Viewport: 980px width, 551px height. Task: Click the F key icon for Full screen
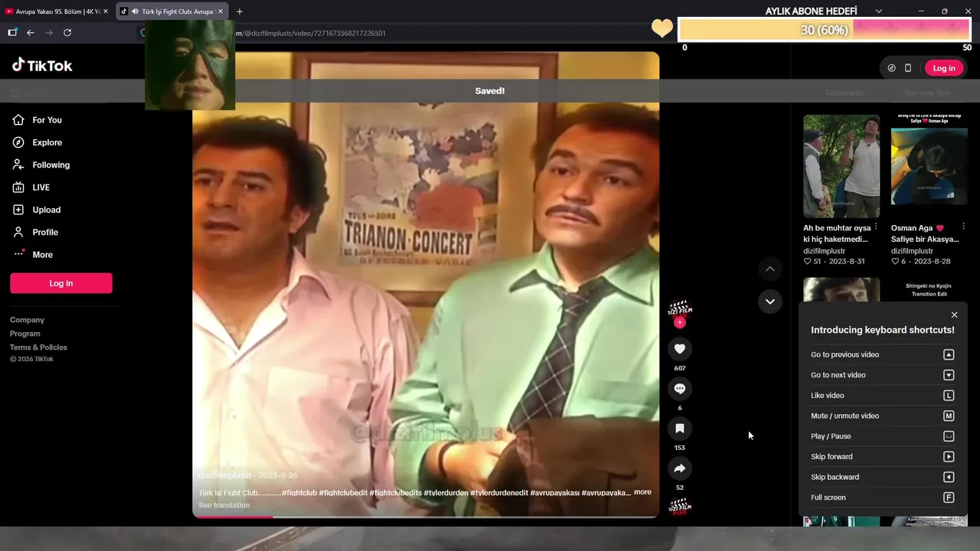pos(949,497)
